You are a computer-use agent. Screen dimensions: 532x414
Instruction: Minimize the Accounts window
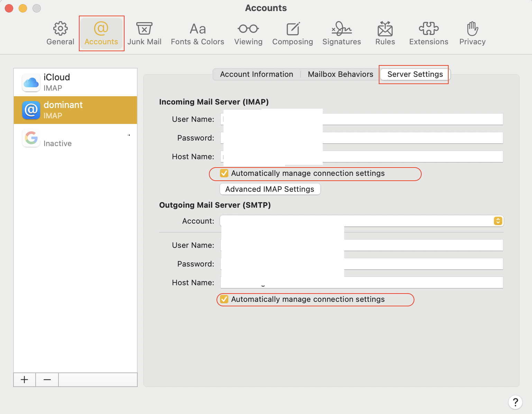pos(23,8)
